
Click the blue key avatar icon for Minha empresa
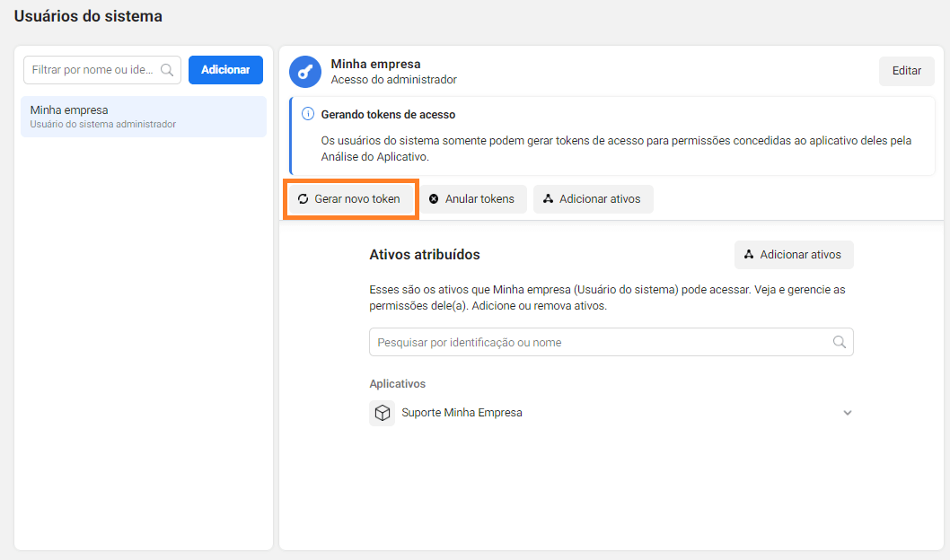305,72
